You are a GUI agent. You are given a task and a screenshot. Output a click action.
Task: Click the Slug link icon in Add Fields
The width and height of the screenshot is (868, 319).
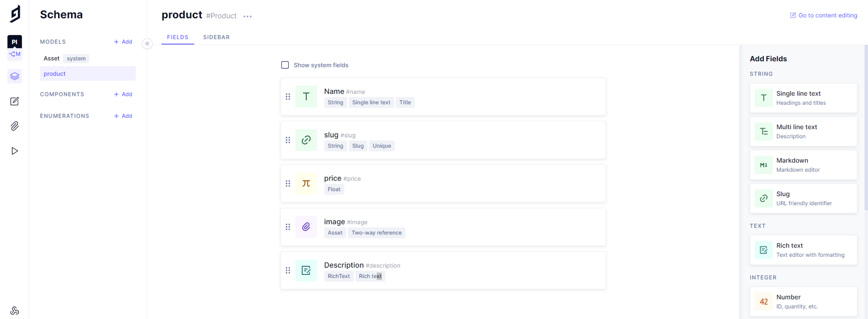point(764,199)
